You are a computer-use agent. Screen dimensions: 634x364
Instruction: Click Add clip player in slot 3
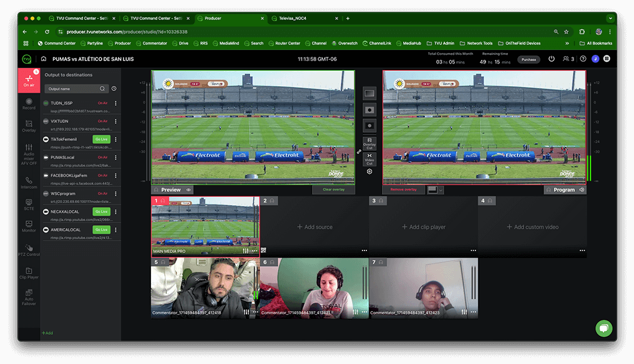click(423, 227)
